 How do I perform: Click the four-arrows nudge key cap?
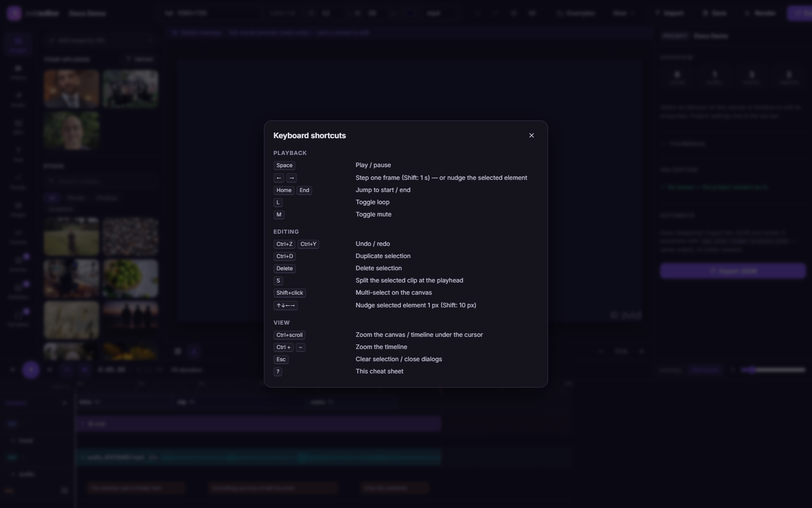(x=285, y=306)
